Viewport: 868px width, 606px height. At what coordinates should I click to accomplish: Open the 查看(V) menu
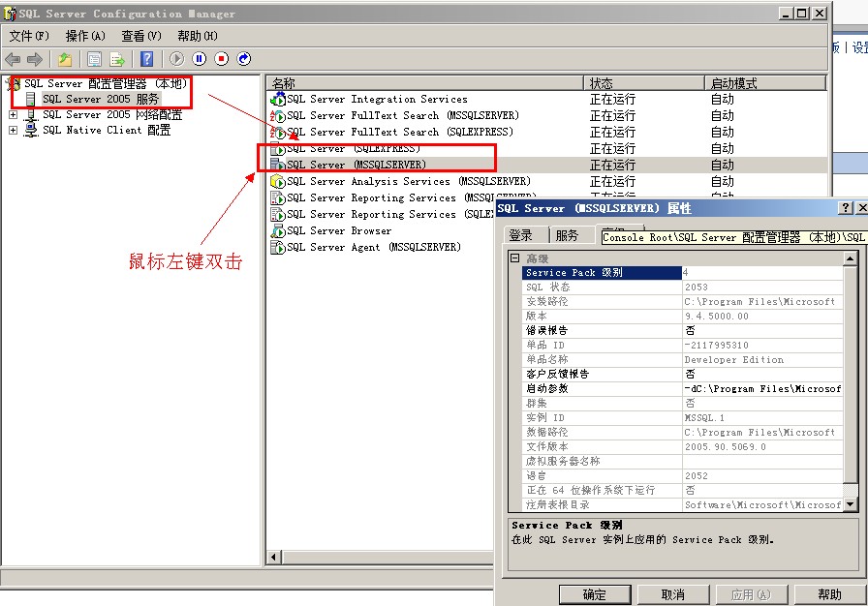pyautogui.click(x=141, y=36)
